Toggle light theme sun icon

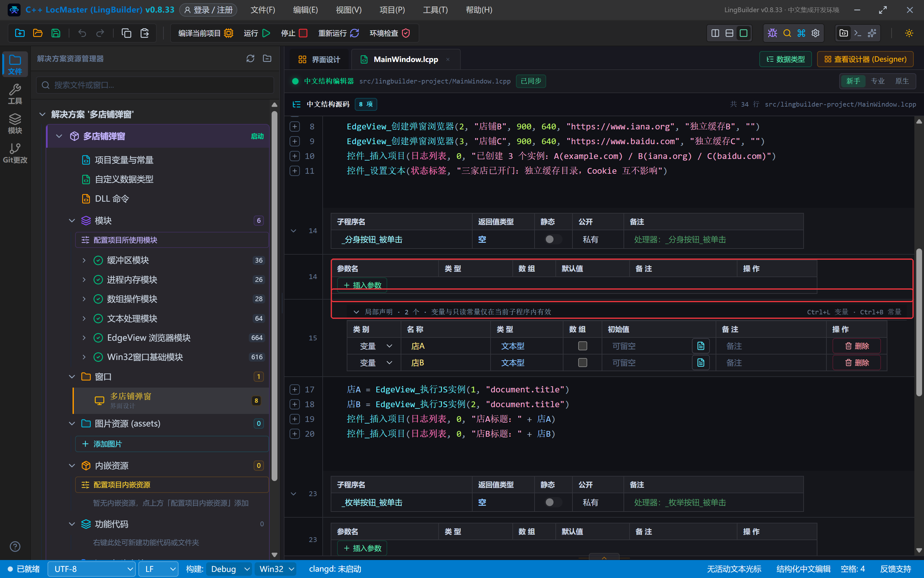tap(909, 33)
